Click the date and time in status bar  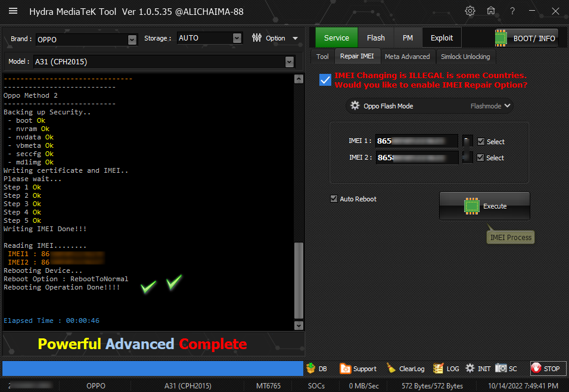523,386
